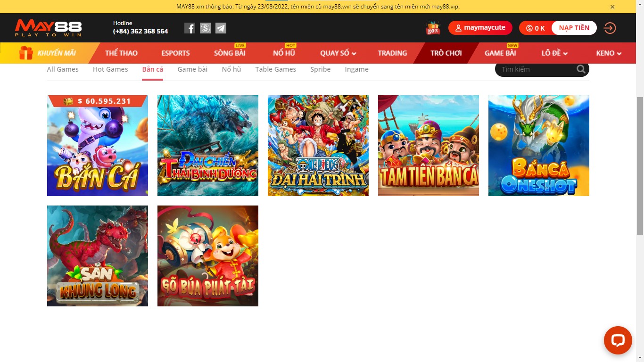Click the search magnifier icon
The width and height of the screenshot is (644, 362).
(581, 69)
